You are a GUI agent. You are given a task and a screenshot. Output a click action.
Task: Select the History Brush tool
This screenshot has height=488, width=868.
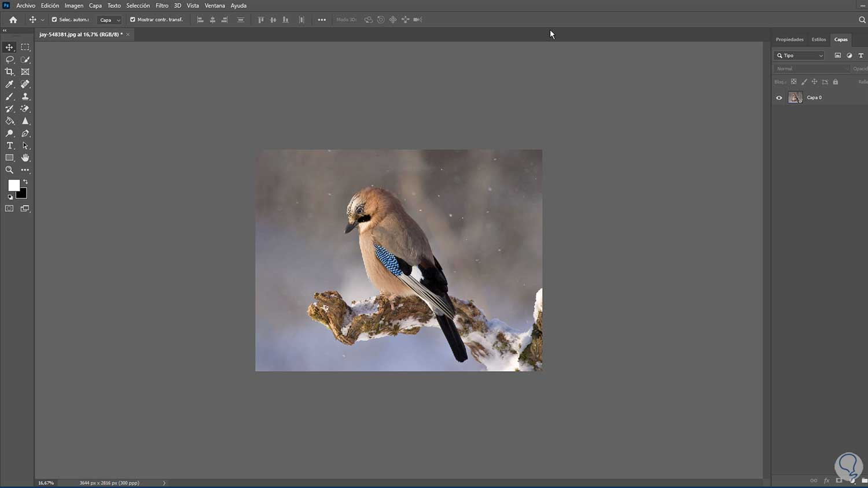pos(9,109)
